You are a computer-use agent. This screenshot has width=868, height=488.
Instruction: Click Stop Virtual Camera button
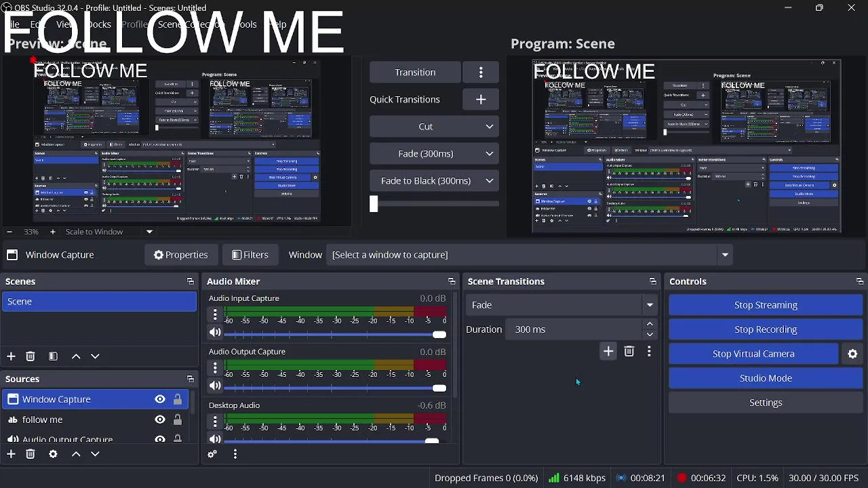click(753, 354)
